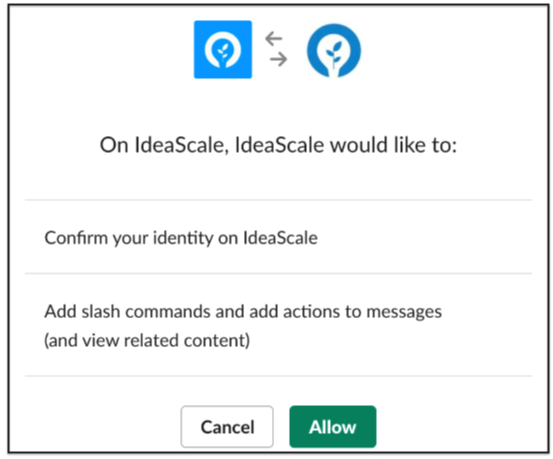Click the '(and view related content)' text
The height and width of the screenshot is (459, 553).
[147, 340]
